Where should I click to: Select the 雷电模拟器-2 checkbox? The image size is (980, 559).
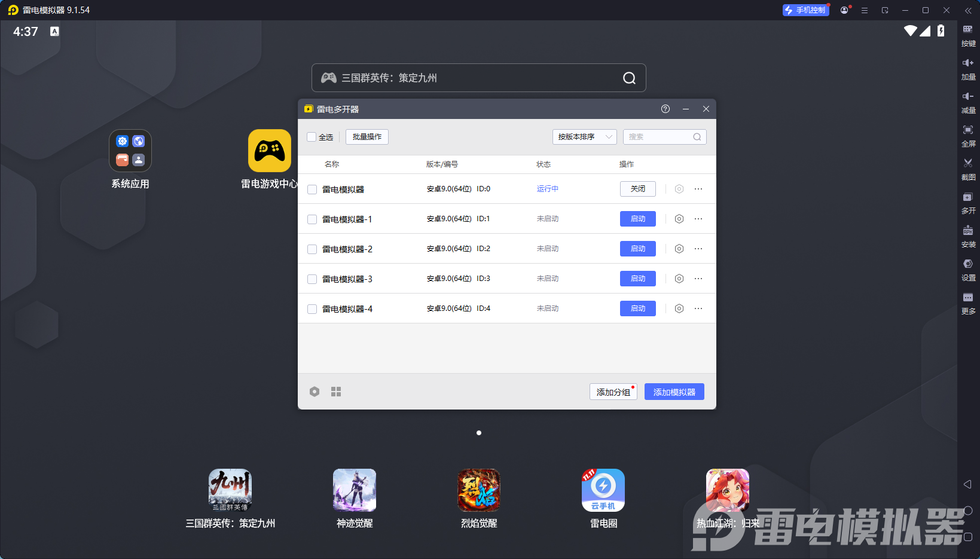click(312, 249)
